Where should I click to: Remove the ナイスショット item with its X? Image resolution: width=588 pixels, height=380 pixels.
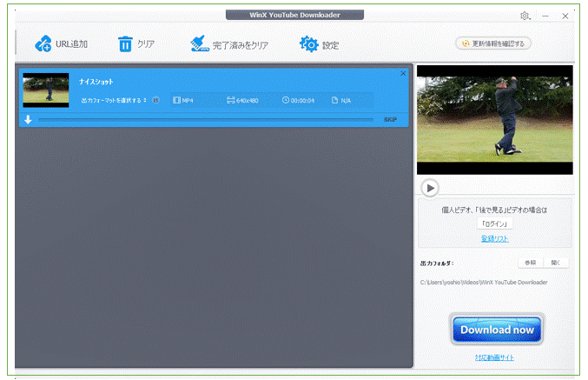[x=403, y=74]
